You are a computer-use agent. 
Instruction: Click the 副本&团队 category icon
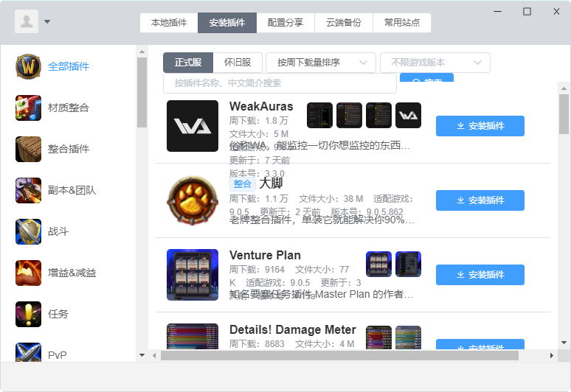pyautogui.click(x=28, y=190)
